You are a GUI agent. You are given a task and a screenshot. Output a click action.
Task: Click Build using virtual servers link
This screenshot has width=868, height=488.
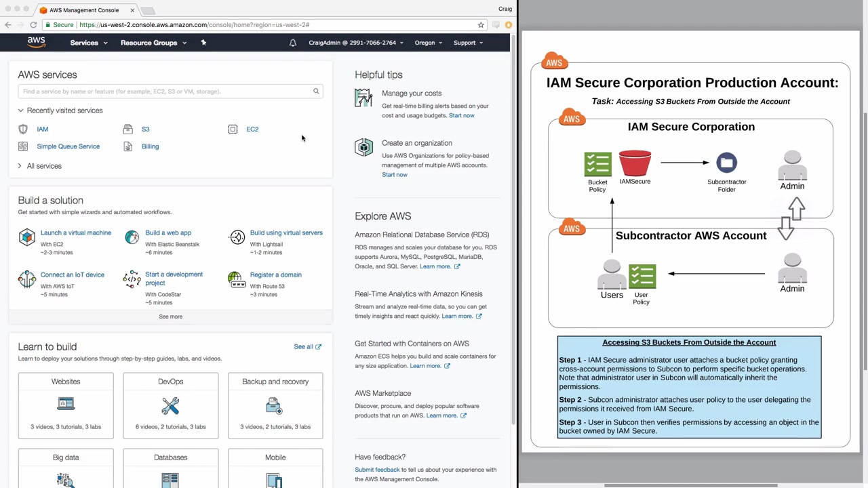tap(286, 232)
